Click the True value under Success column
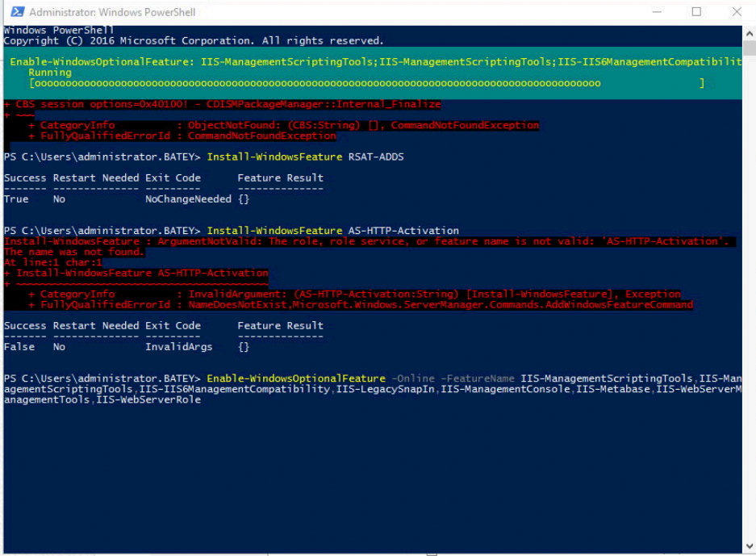This screenshot has width=756, height=556. 14,199
